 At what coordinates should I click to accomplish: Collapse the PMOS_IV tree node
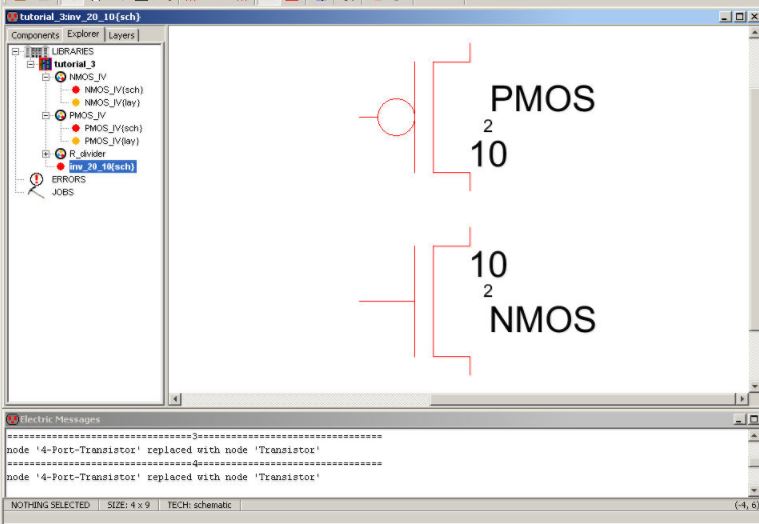(46, 116)
